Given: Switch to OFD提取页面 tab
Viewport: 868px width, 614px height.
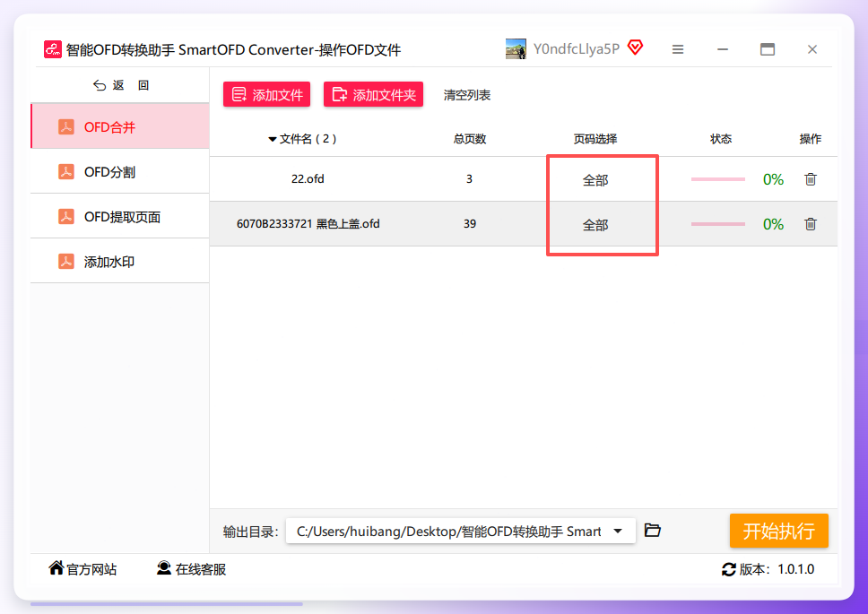Looking at the screenshot, I should (x=120, y=216).
